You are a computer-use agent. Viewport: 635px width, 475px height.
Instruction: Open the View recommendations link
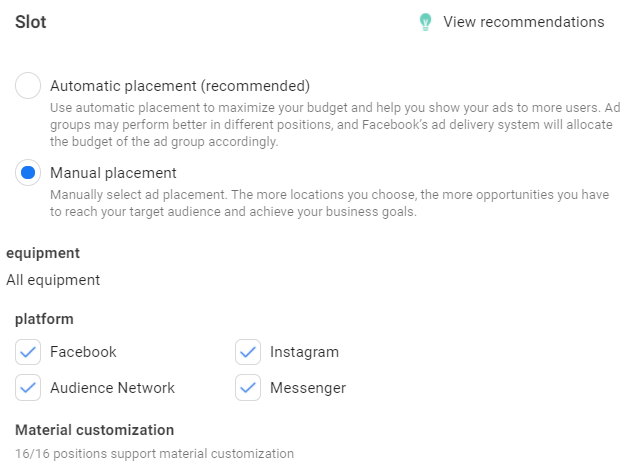(x=523, y=22)
